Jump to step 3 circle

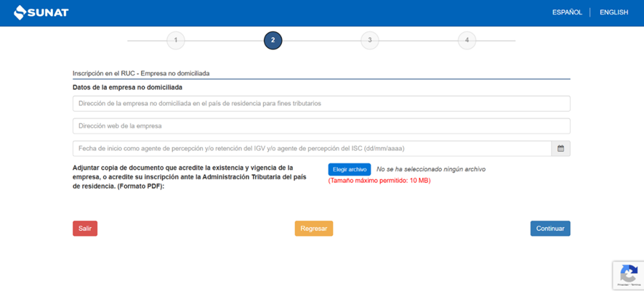click(x=369, y=40)
